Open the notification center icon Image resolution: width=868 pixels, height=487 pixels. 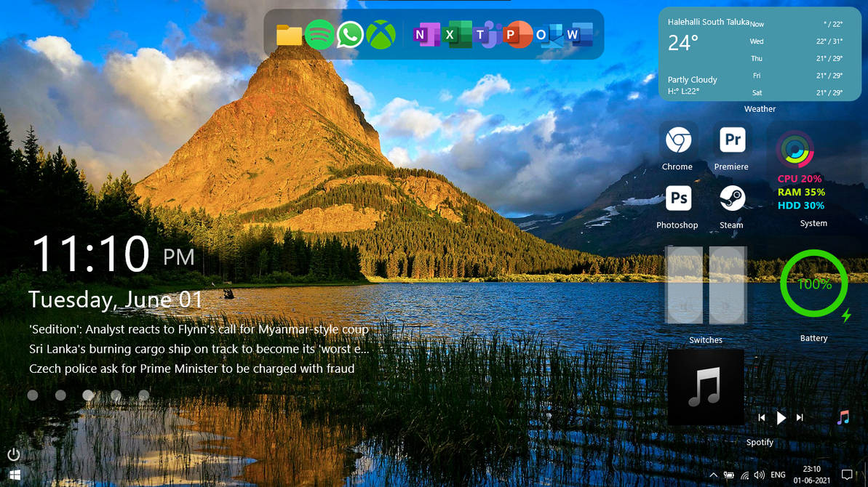(847, 475)
